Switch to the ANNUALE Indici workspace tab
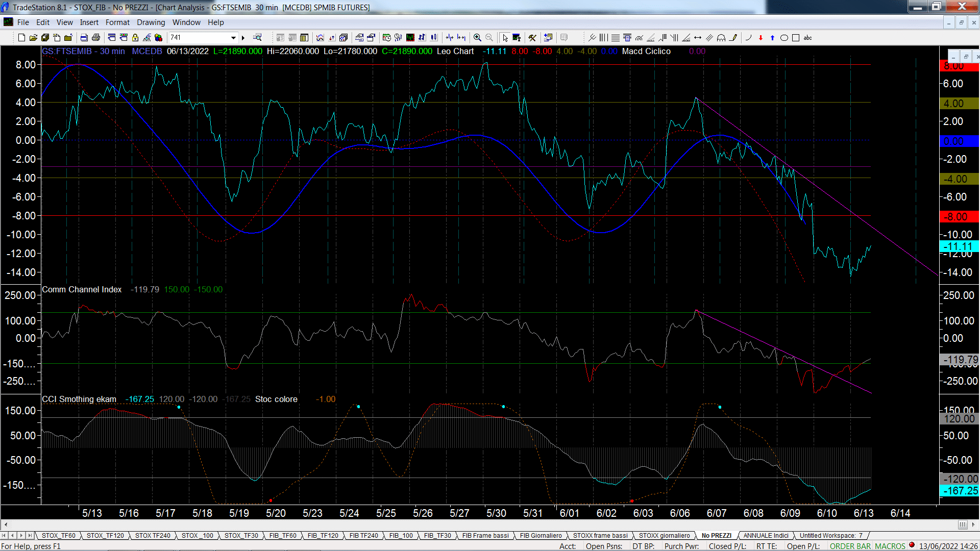The image size is (980, 551). (766, 535)
